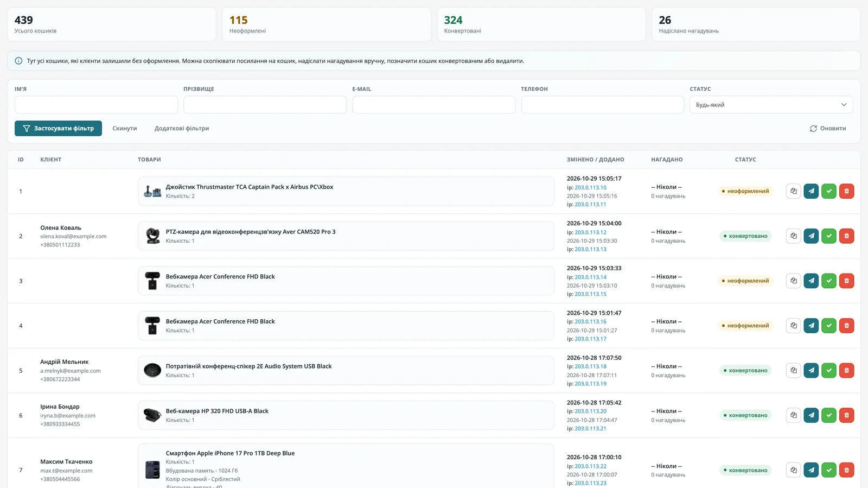Viewport: 868px width, 488px height.
Task: Open IP address 203.0.113.21 link
Action: (590, 429)
